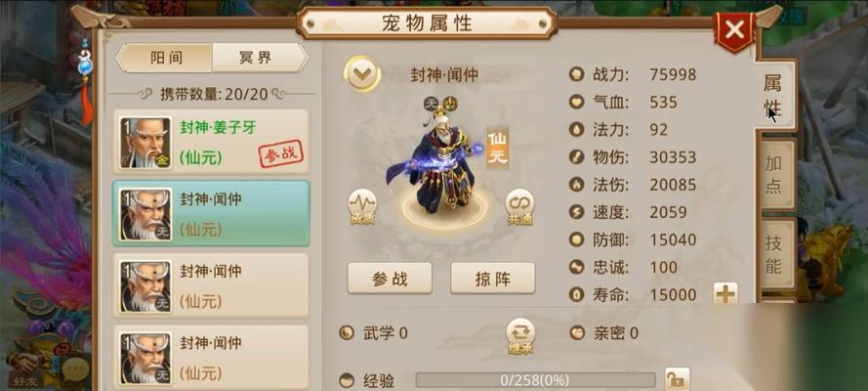The width and height of the screenshot is (868, 391).
Task: Click the 继承 inherit icon
Action: 520,336
